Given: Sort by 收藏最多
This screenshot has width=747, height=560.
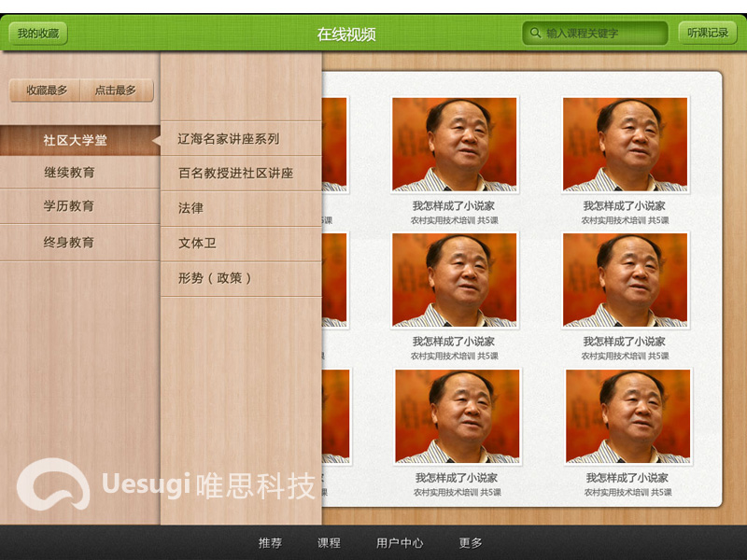Looking at the screenshot, I should [x=46, y=91].
